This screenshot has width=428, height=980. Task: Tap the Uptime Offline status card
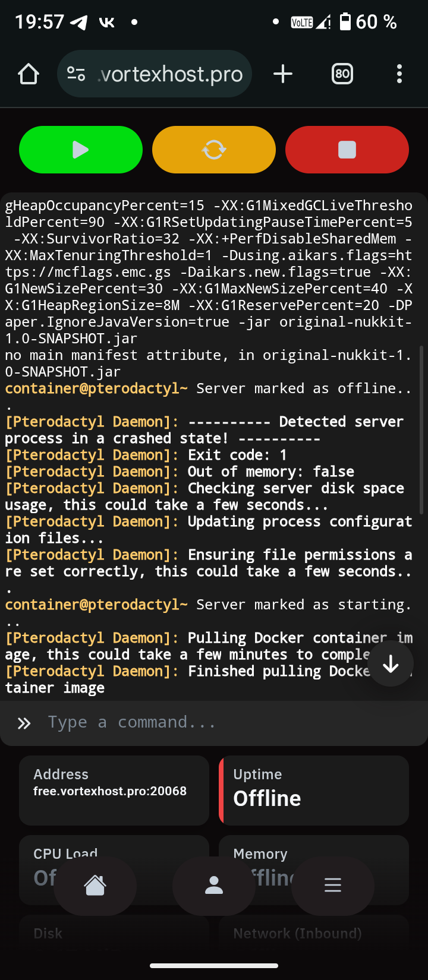(314, 790)
